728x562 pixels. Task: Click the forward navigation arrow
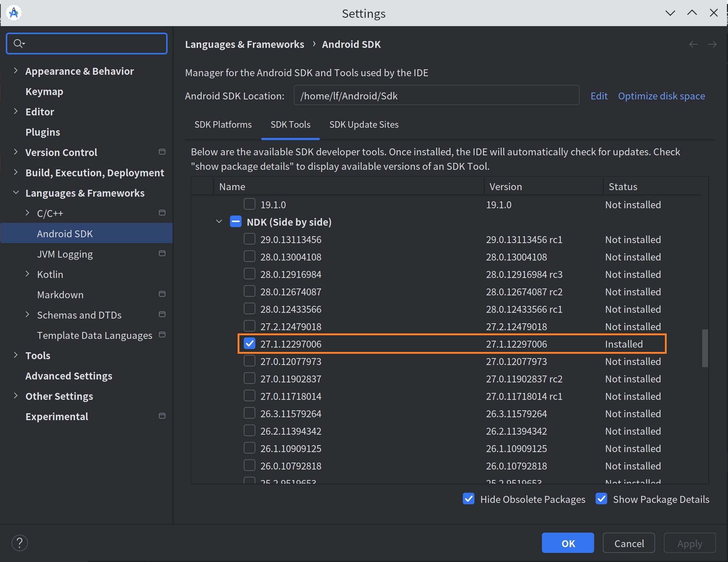712,44
